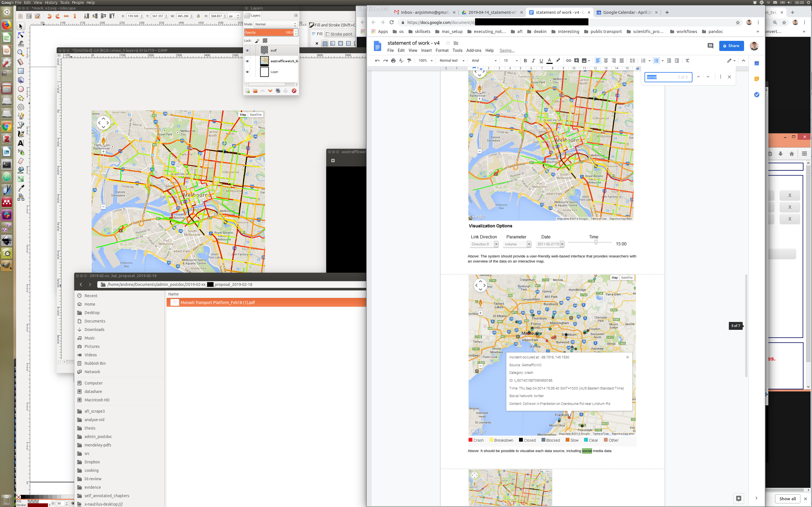Open the comments history icon
The image size is (812, 507).
tap(710, 46)
